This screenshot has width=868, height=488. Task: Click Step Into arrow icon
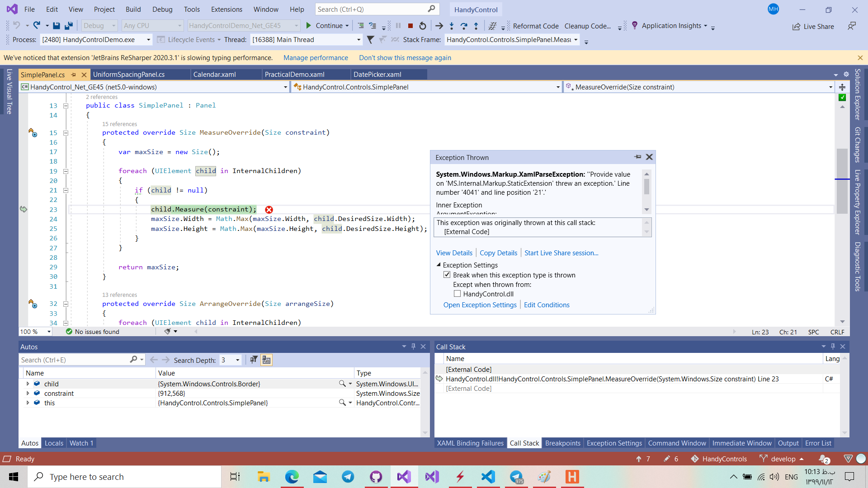pyautogui.click(x=452, y=26)
